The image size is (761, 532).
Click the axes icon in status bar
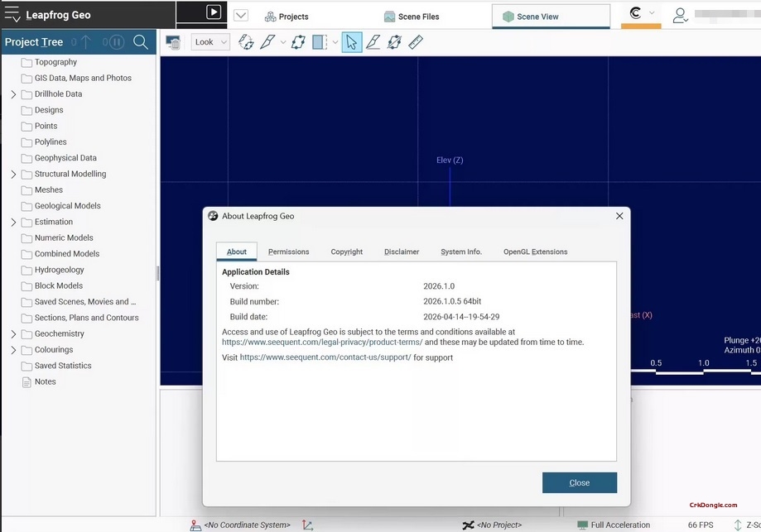pos(308,525)
